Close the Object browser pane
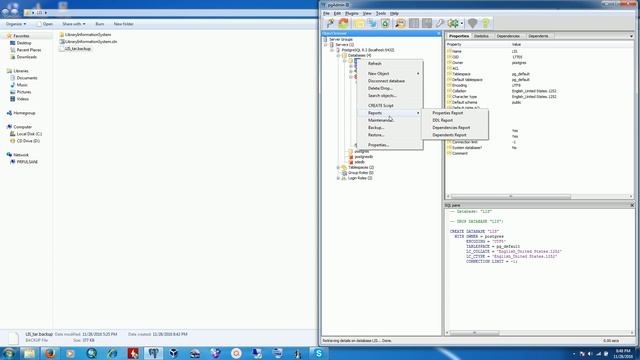This screenshot has width=640, height=360. [x=439, y=33]
